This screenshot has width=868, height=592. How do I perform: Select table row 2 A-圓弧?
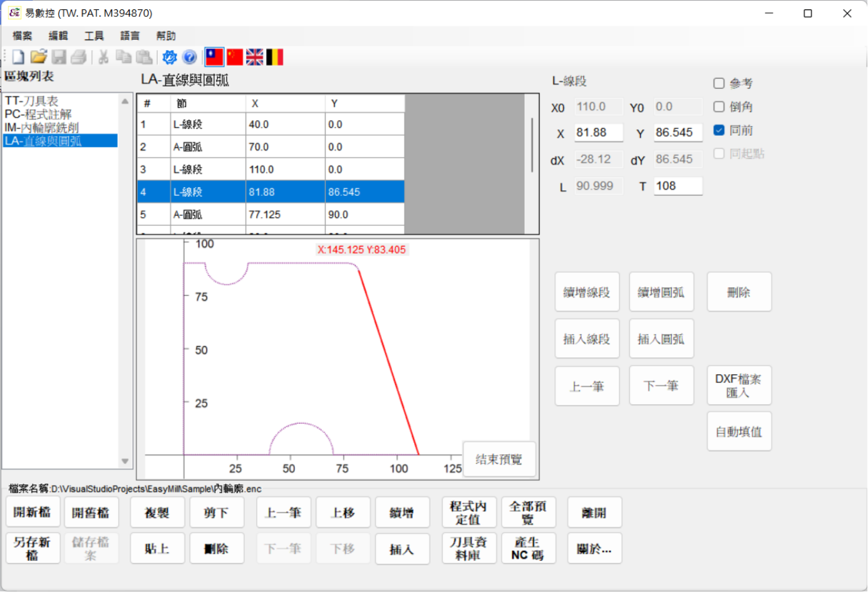(x=271, y=147)
